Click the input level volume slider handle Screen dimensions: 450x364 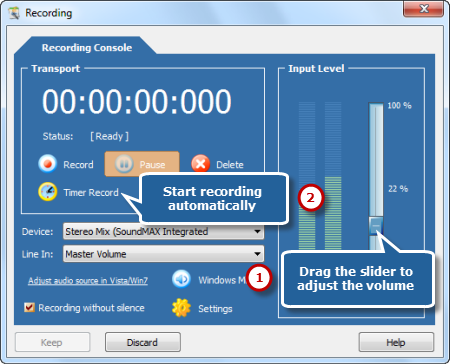click(x=376, y=226)
